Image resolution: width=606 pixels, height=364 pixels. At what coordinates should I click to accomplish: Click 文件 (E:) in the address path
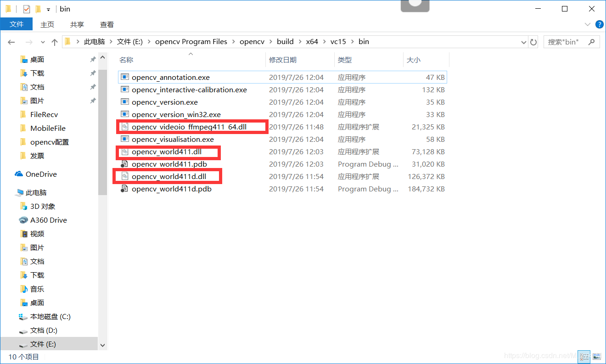130,41
